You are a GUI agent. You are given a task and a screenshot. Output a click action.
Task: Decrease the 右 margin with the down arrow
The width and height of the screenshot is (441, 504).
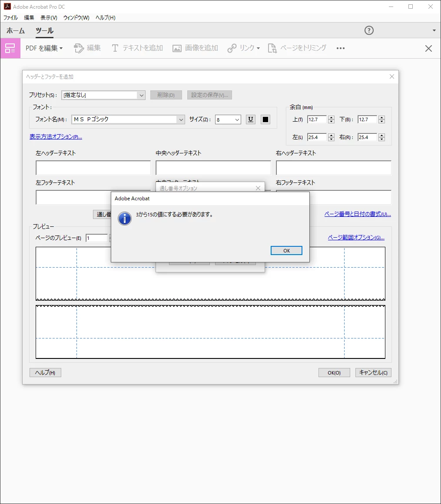coord(381,139)
